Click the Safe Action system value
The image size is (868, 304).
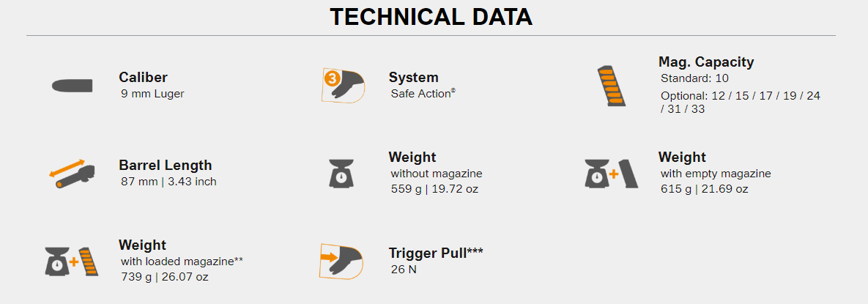coord(423,94)
